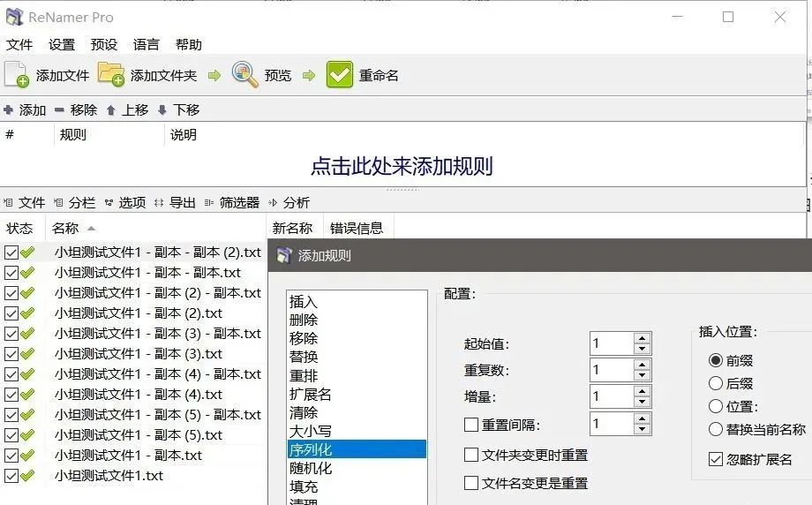Uncheck file 小坦测试文件1 - 副本 (2).txt

(x=11, y=313)
